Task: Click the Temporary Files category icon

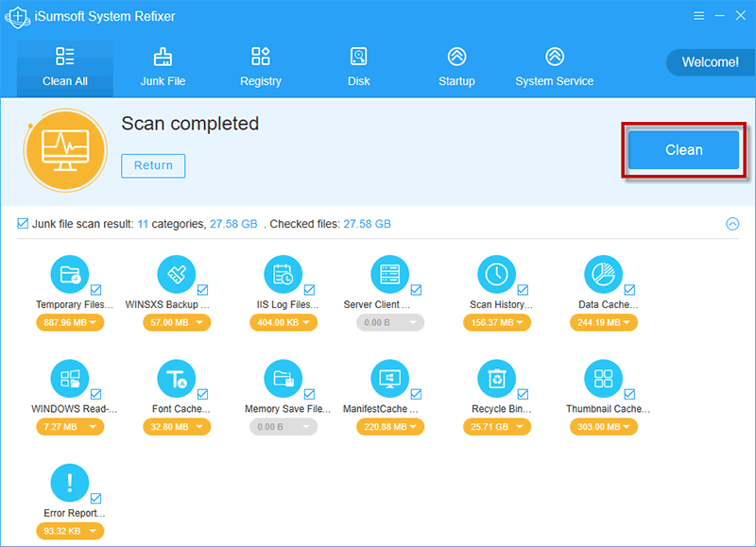Action: coord(70,274)
